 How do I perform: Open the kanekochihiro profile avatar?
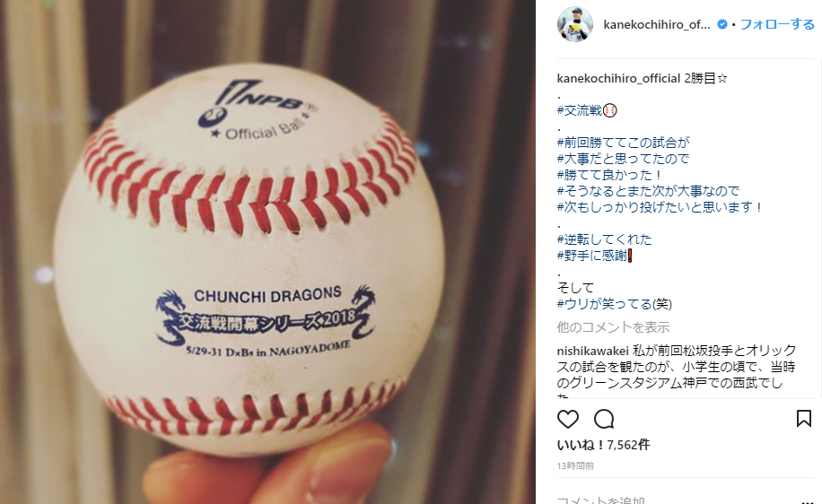pyautogui.click(x=574, y=24)
